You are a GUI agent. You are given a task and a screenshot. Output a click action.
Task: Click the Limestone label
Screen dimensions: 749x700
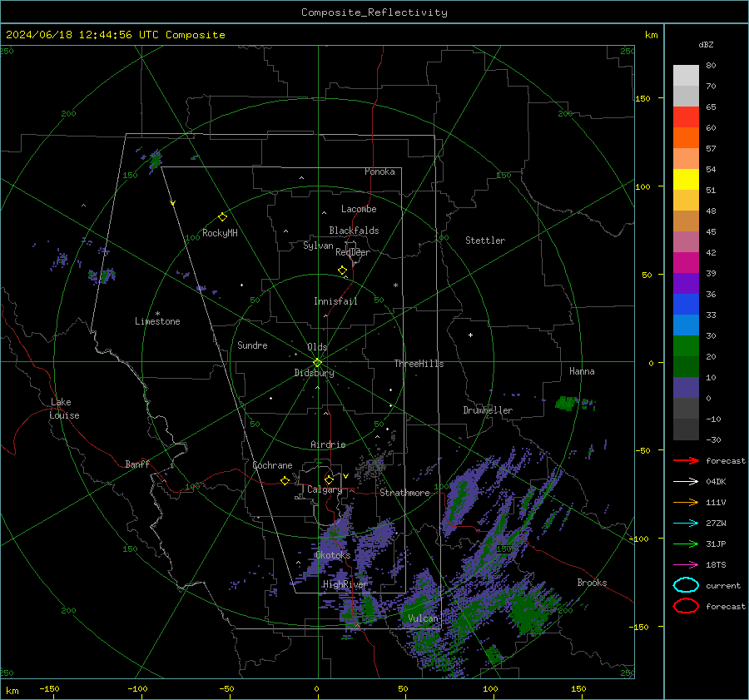[x=157, y=321]
